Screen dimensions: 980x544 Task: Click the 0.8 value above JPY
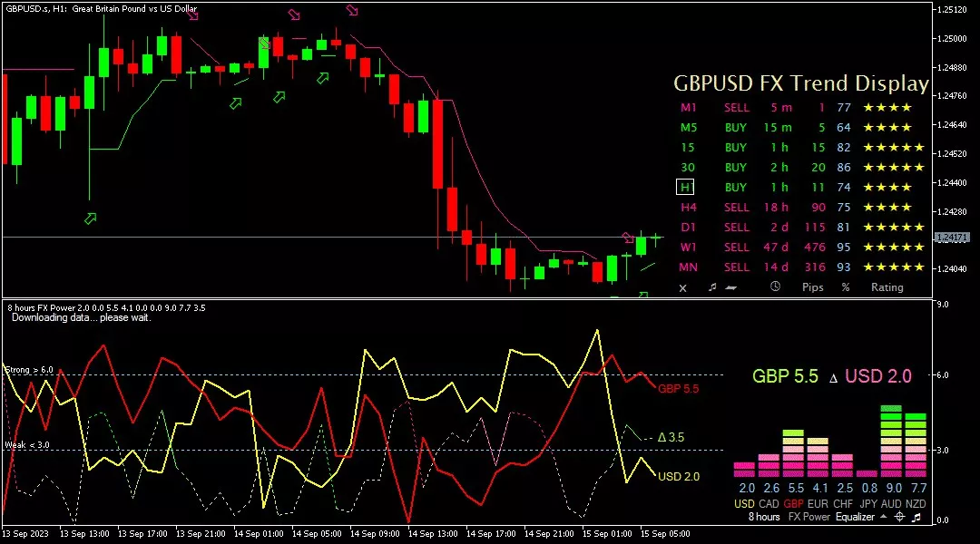click(869, 488)
